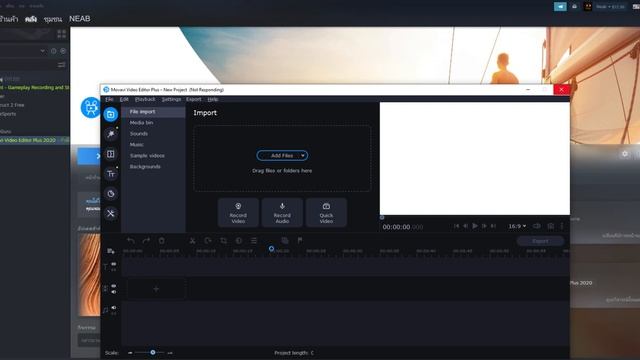Open the Help menu

(x=213, y=99)
